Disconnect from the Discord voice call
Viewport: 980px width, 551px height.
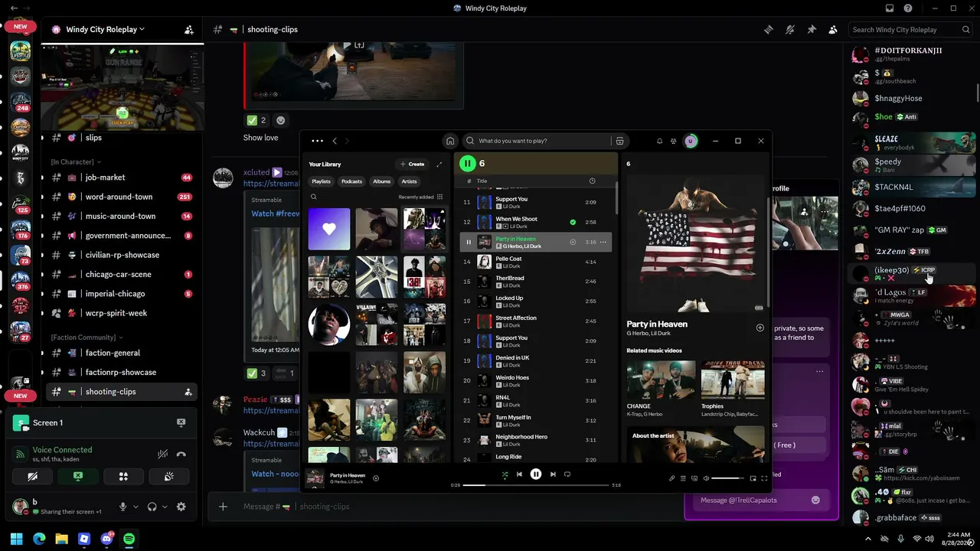click(x=181, y=454)
